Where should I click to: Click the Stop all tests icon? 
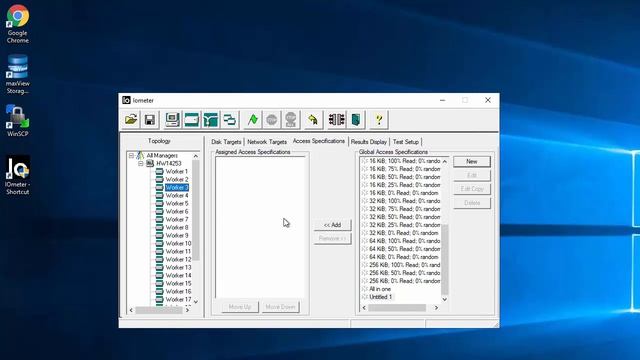(x=291, y=120)
